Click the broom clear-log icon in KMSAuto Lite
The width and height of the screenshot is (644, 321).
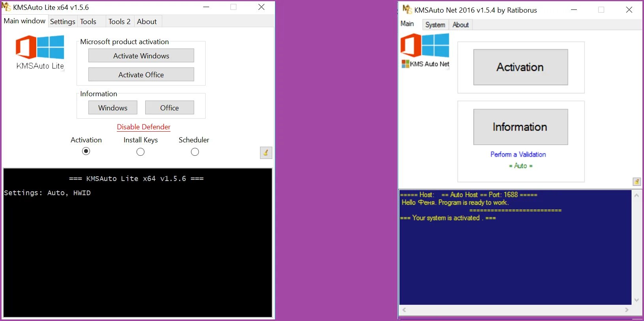click(266, 153)
